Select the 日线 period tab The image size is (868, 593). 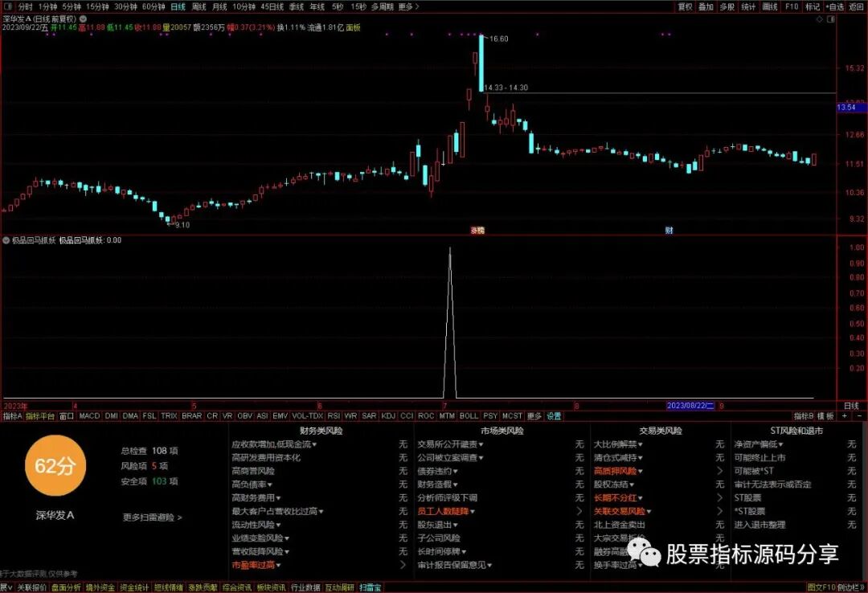click(178, 6)
